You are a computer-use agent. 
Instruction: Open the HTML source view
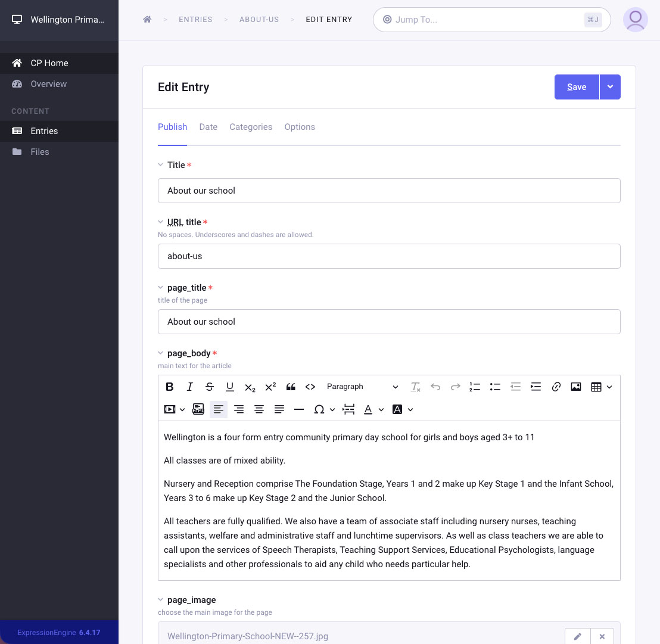coord(198,409)
